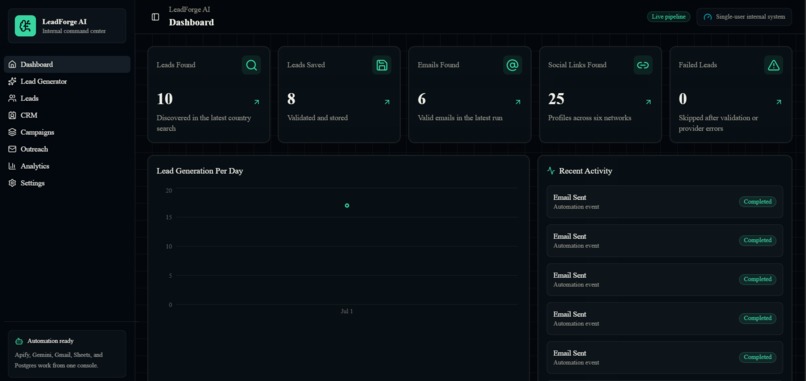Click the at-sign icon on Emails Found card
Viewport: 806px width, 381px height.
[512, 65]
